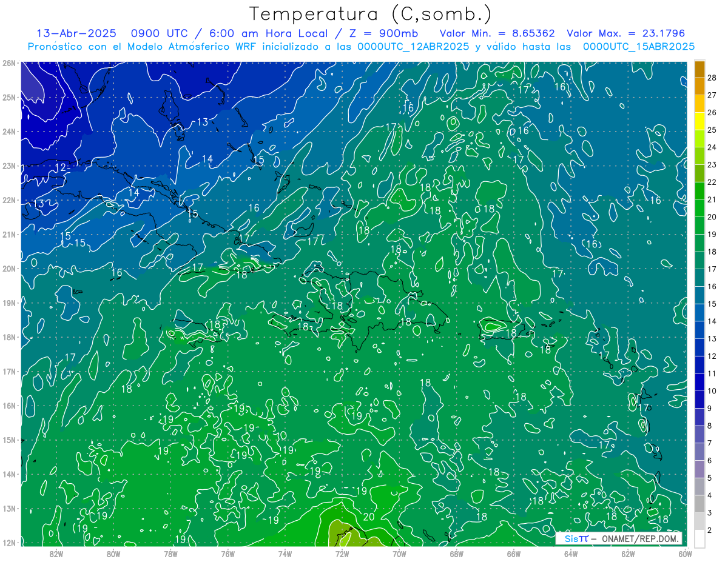Screen dimensions: 728x562
Task: Click the "Valor Min. = 8.65362" value
Action: coord(497,33)
